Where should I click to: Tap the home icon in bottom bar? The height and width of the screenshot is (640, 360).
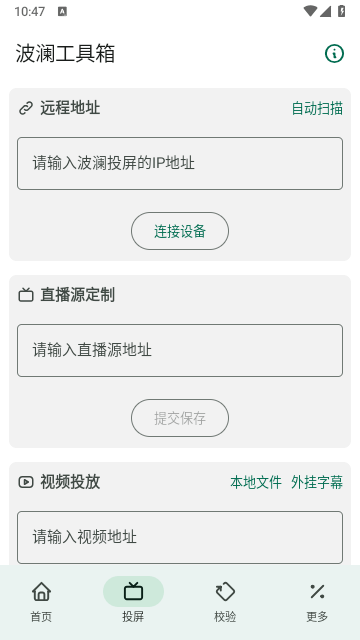click(x=42, y=591)
